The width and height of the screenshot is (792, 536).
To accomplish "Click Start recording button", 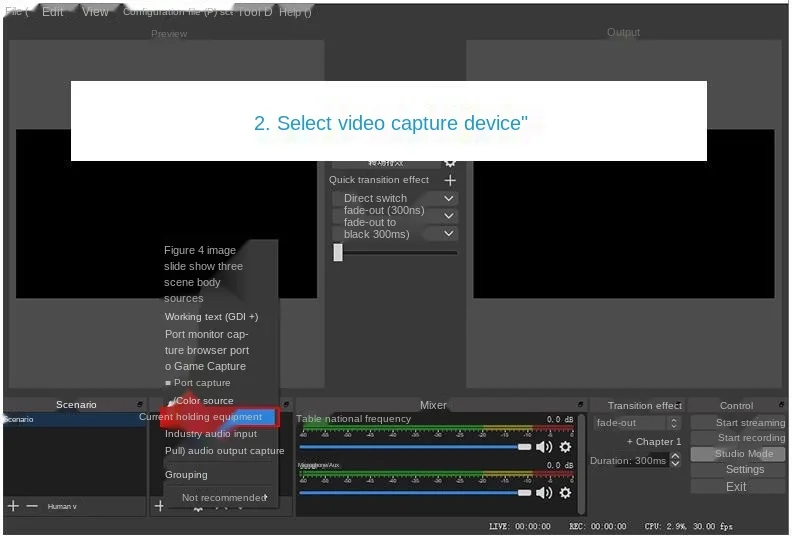I will [738, 437].
